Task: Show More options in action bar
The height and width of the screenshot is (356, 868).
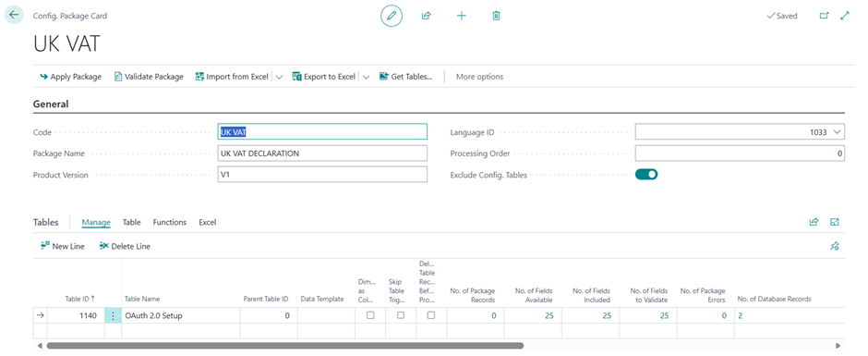Action: point(479,77)
